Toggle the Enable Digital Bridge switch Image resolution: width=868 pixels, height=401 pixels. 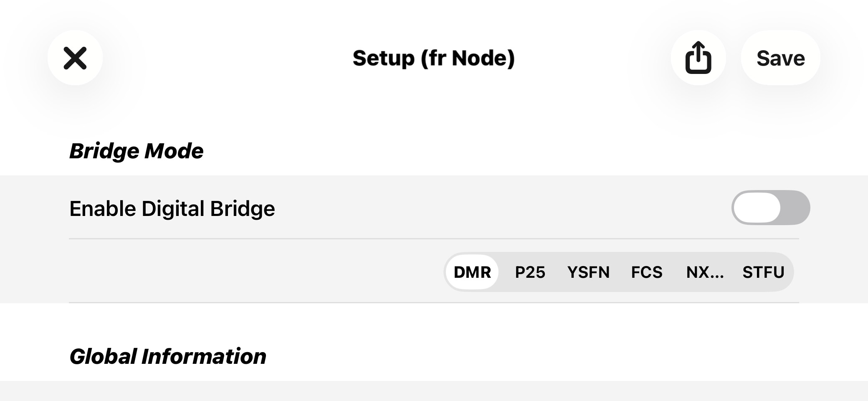[770, 208]
